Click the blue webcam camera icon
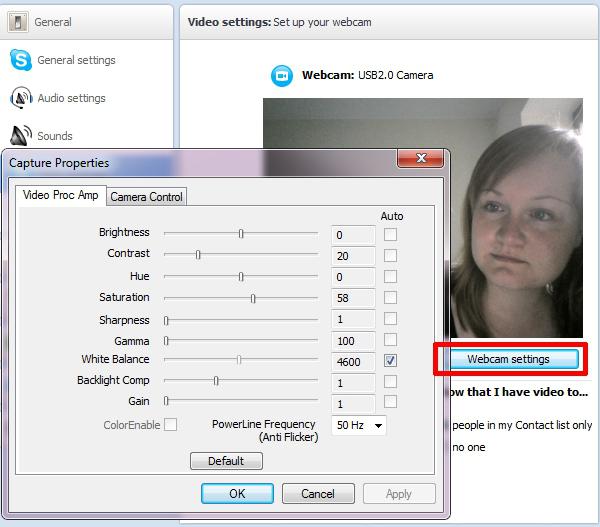600x527 pixels. click(282, 76)
